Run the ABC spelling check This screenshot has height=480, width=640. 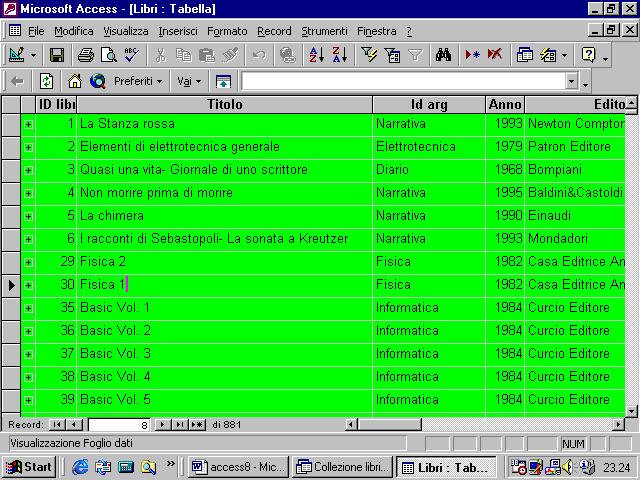pos(131,55)
